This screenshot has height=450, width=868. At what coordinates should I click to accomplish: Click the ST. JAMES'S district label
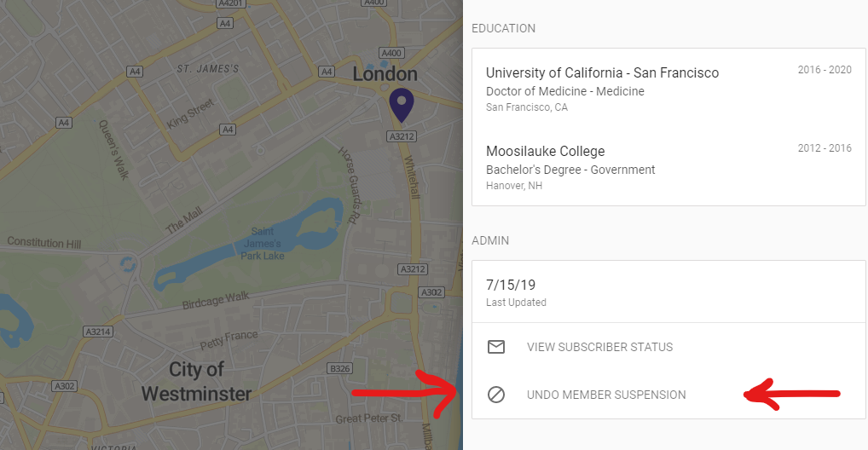click(208, 69)
